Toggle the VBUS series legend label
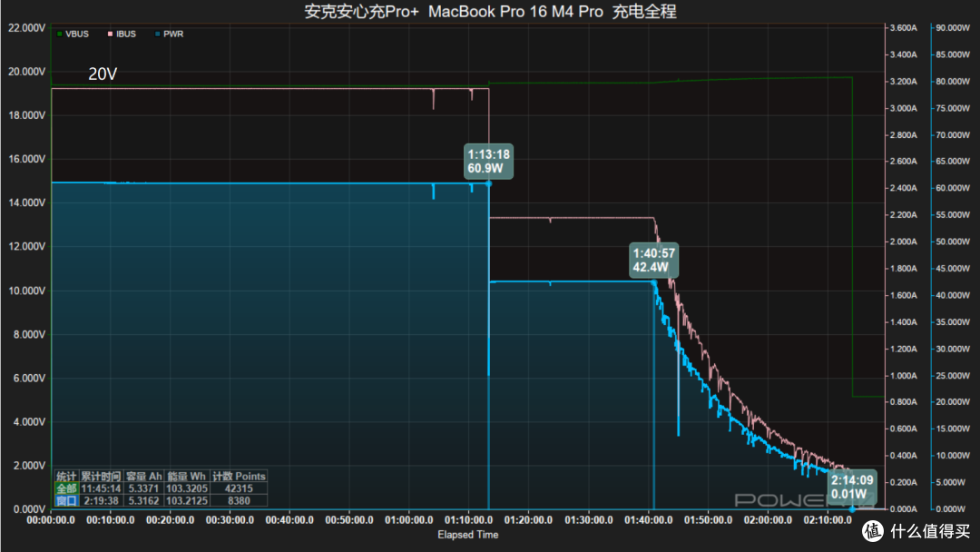Screen dimensions: 980x552 coord(77,34)
